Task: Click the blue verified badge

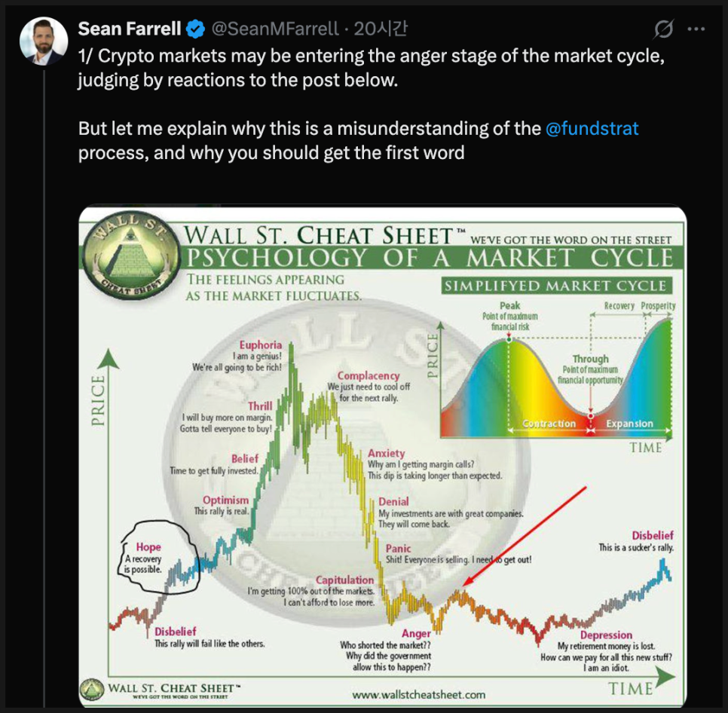Action: [x=196, y=29]
